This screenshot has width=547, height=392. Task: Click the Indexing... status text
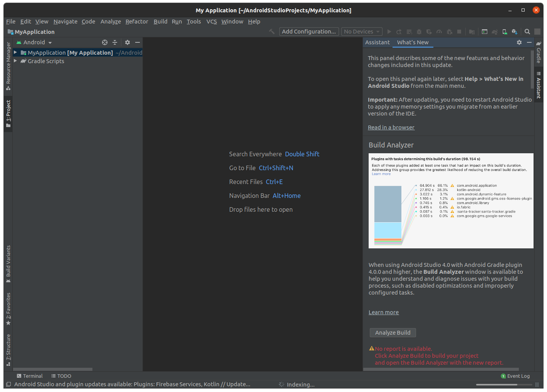point(300,385)
